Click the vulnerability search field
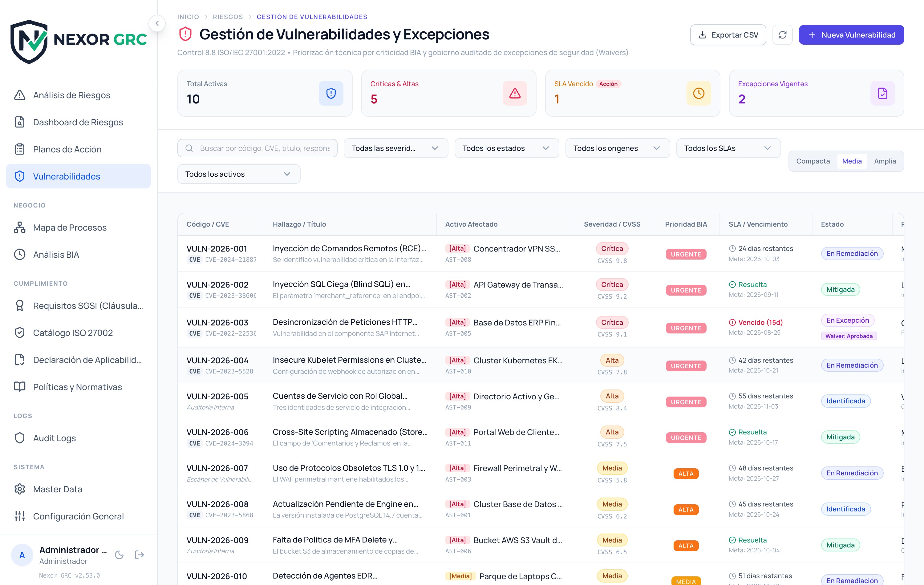This screenshot has height=585, width=924. click(x=257, y=148)
